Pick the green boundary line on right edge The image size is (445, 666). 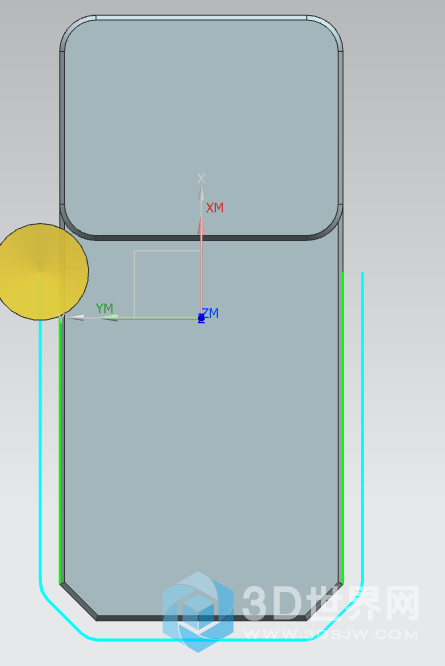pyautogui.click(x=343, y=427)
